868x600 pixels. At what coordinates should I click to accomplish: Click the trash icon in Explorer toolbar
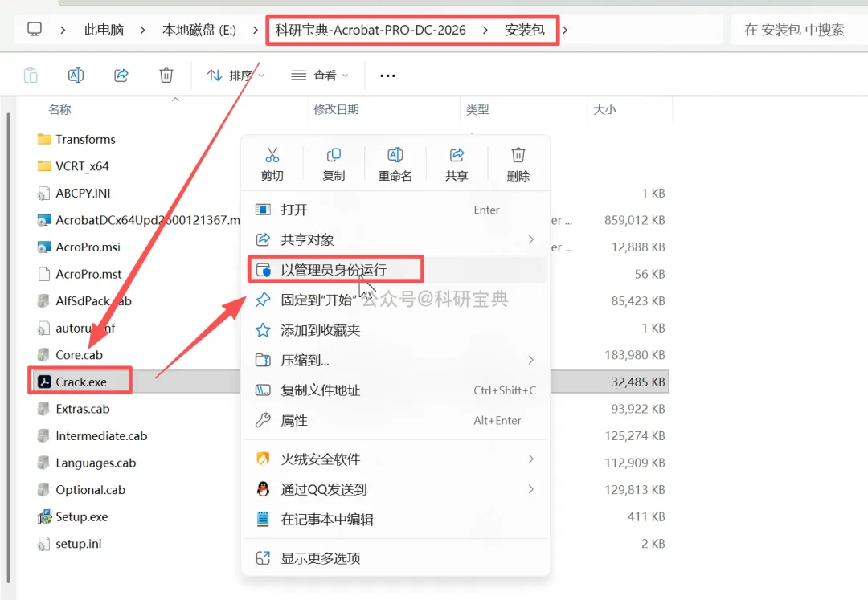(x=166, y=76)
